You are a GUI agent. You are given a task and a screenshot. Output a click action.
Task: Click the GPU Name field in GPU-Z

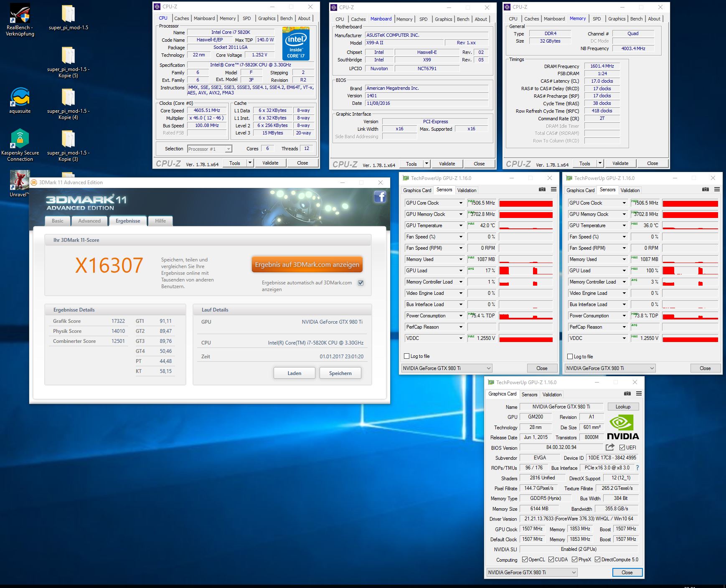tap(561, 407)
